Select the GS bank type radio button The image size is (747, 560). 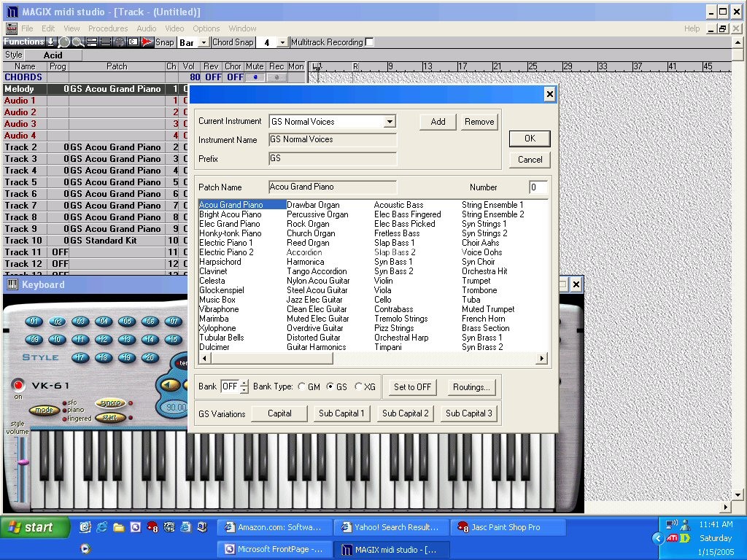(x=330, y=386)
